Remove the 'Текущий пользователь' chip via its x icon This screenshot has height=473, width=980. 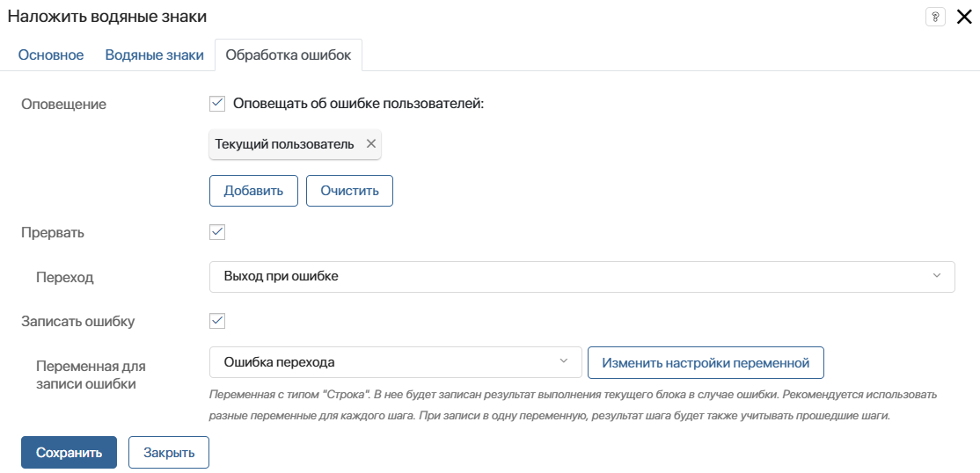370,143
